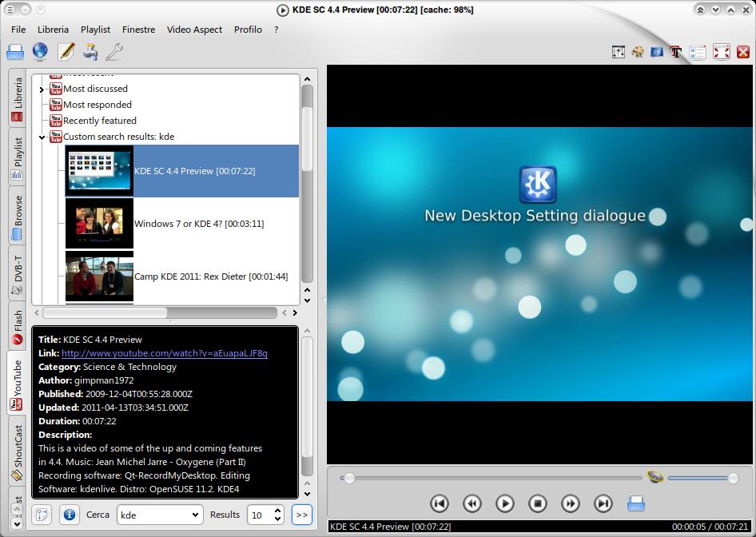Open the Finestre menu

(x=138, y=30)
